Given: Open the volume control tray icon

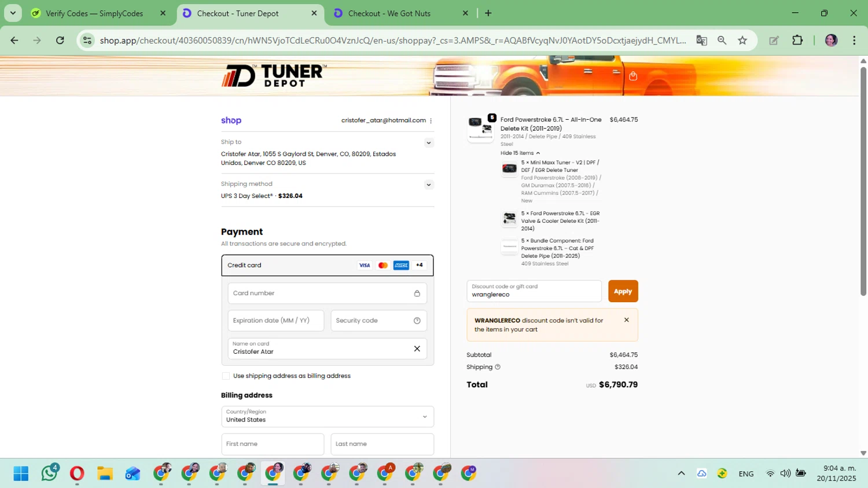Looking at the screenshot, I should coord(785,474).
